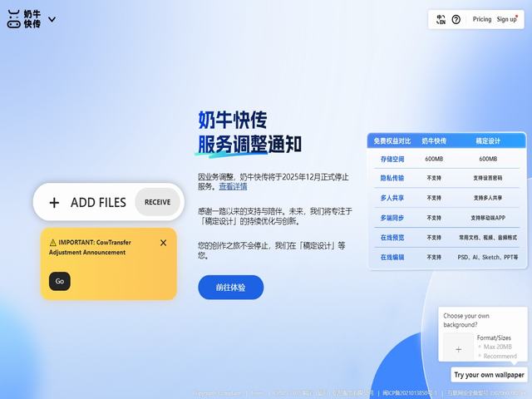This screenshot has width=532, height=399.
Task: Click the 奶牛快传 title text
Action: coord(233,120)
